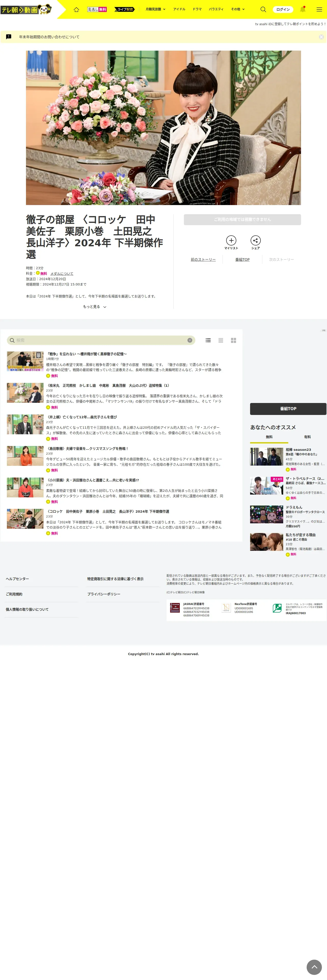
Task: Click the ログイン button
Action: (x=283, y=9)
